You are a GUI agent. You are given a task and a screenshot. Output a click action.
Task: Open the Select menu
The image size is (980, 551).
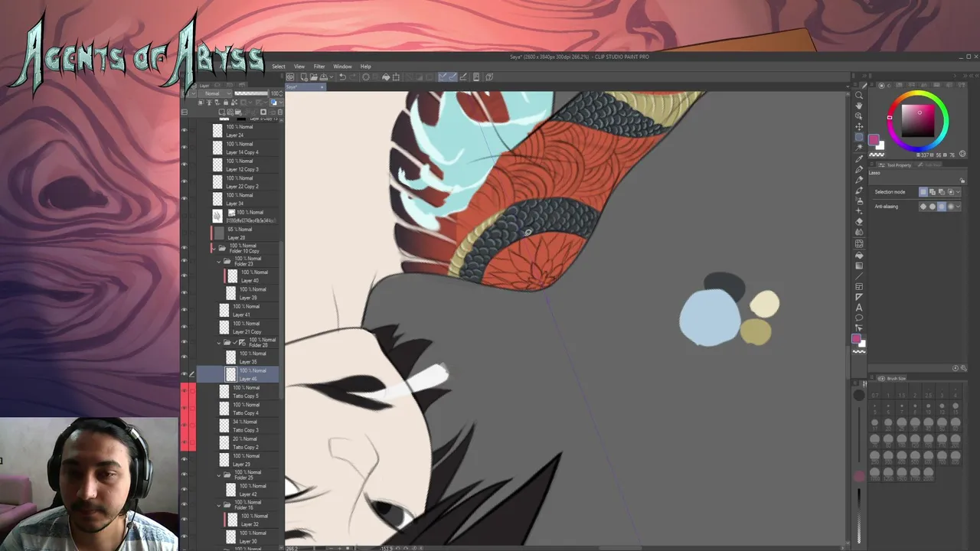click(x=279, y=67)
